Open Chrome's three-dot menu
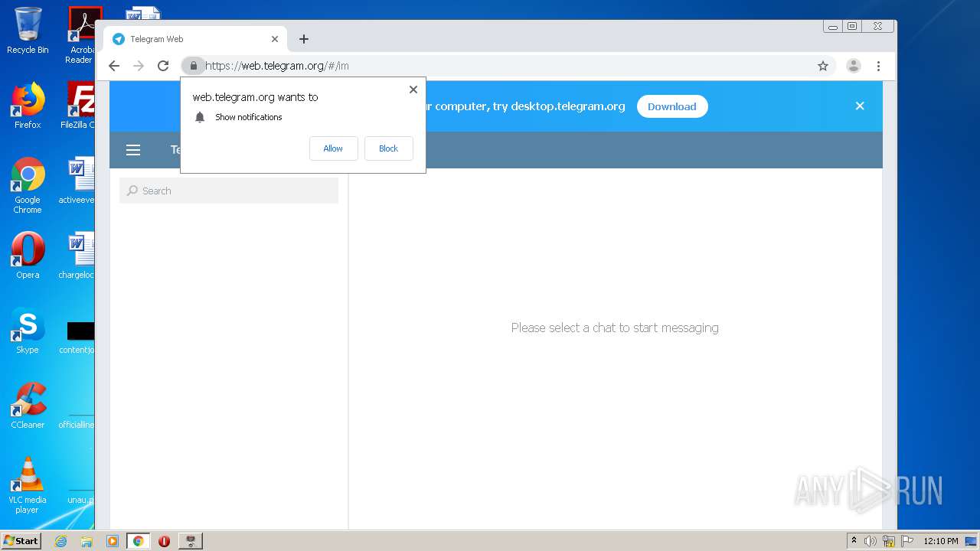The image size is (980, 551). (x=879, y=66)
